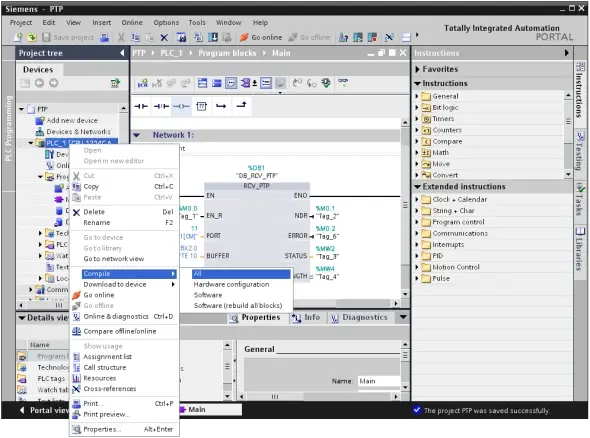Click the Delete X toolbar icon
Image resolution: width=590 pixels, height=438 pixels.
click(x=164, y=37)
